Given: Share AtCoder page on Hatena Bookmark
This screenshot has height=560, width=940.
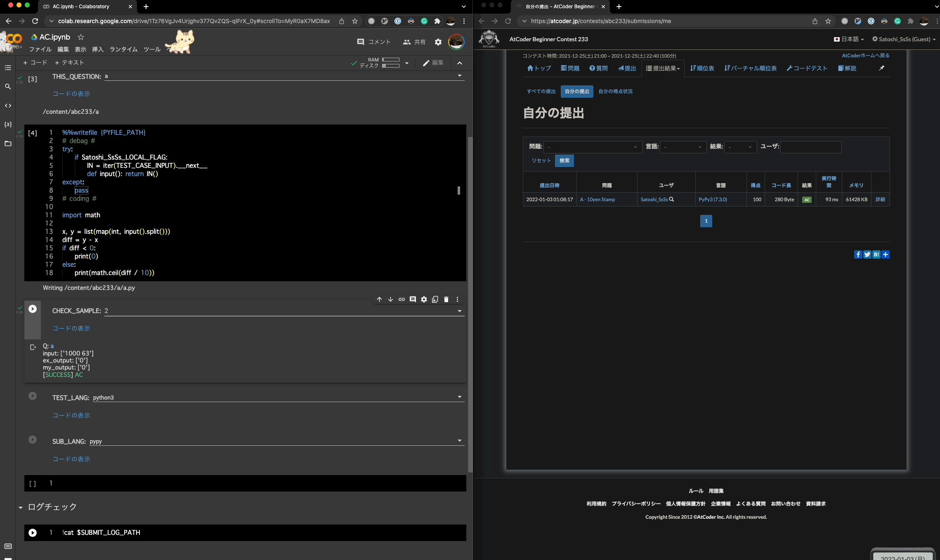Looking at the screenshot, I should pyautogui.click(x=876, y=254).
